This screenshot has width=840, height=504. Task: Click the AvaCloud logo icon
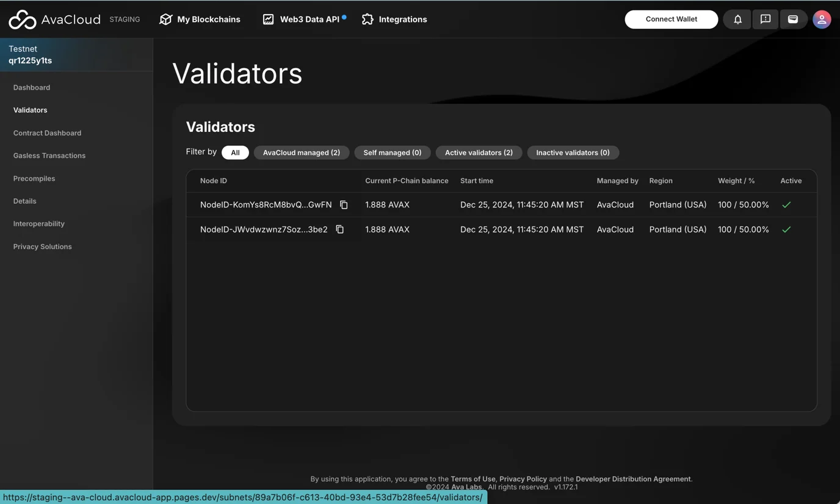[x=23, y=20]
